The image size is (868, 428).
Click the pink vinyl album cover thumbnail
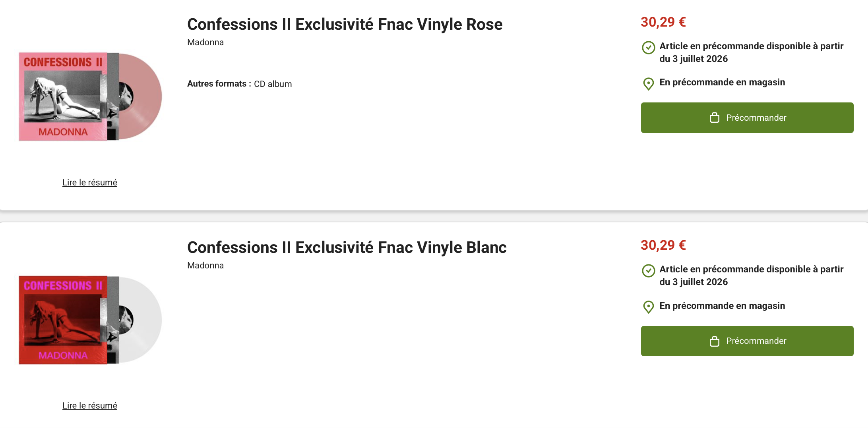[x=90, y=96]
